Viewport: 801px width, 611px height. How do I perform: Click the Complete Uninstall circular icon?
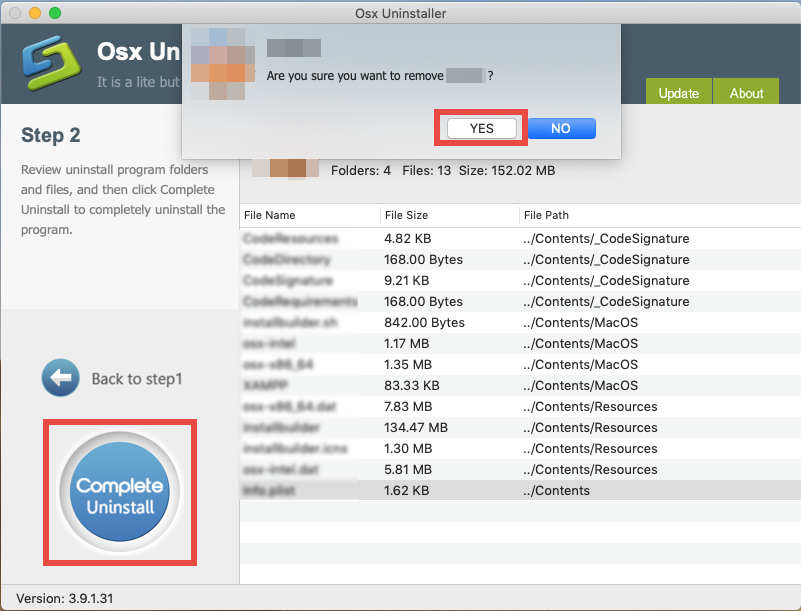point(119,491)
